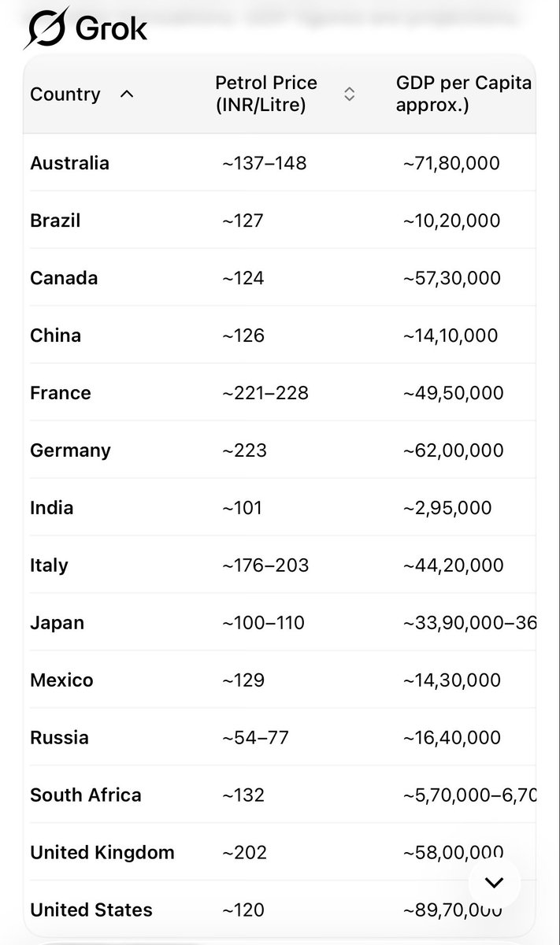Screen dimensions: 560x945
Task: Click the United Kingdom country cell
Action: (x=102, y=852)
